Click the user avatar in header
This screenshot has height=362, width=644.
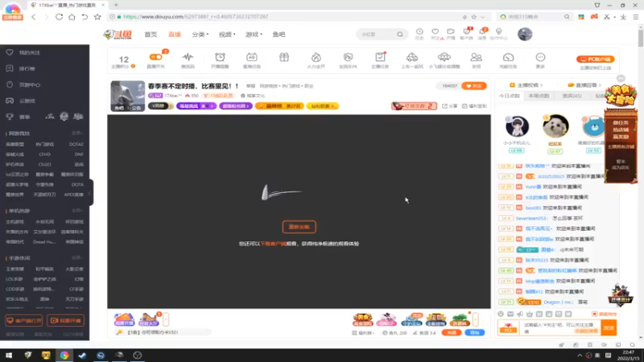pyautogui.click(x=525, y=35)
